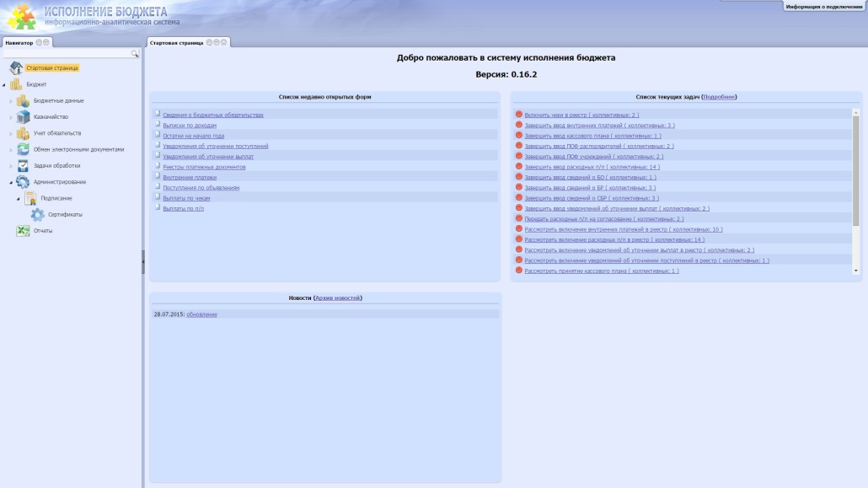Click the document icon next to Выплаты по чекам

tap(158, 196)
